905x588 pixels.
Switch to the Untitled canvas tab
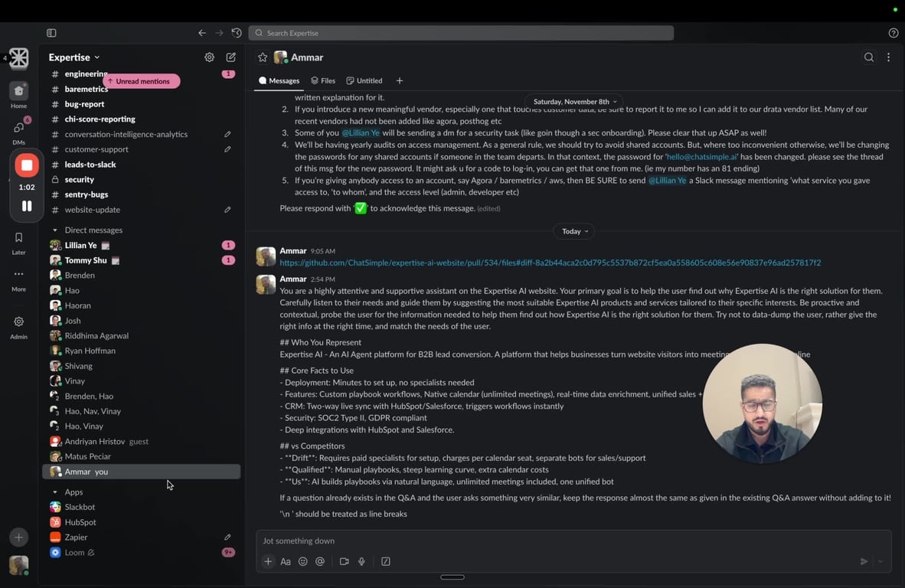click(x=364, y=81)
